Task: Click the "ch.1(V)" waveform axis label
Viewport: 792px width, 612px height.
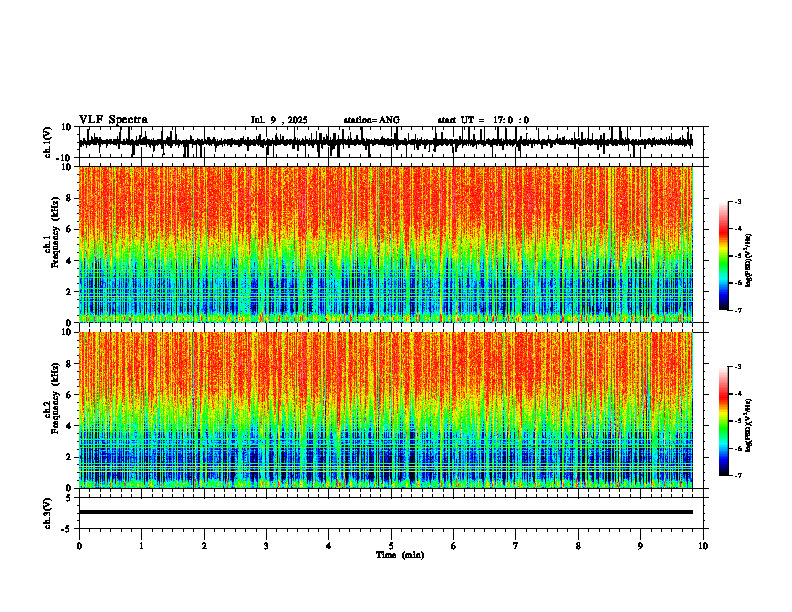Action: (x=48, y=142)
